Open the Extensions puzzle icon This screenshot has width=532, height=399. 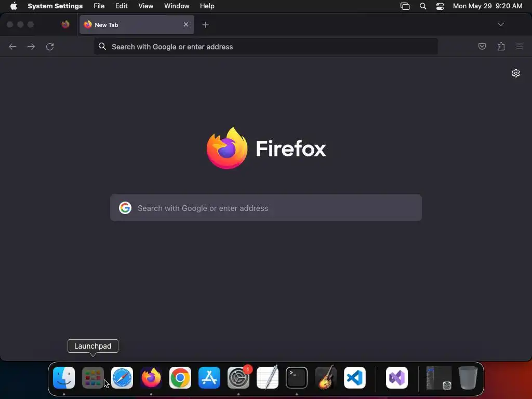click(x=501, y=46)
